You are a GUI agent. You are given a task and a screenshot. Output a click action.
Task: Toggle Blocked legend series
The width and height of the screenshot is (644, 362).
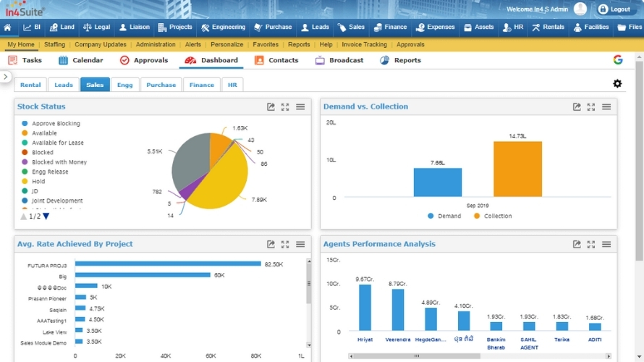[38, 153]
